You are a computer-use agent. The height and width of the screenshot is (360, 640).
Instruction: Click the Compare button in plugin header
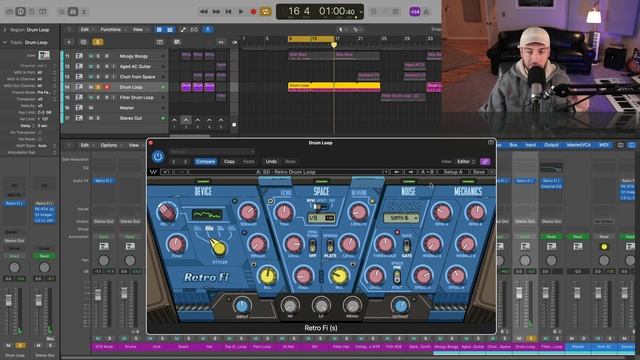tap(205, 162)
